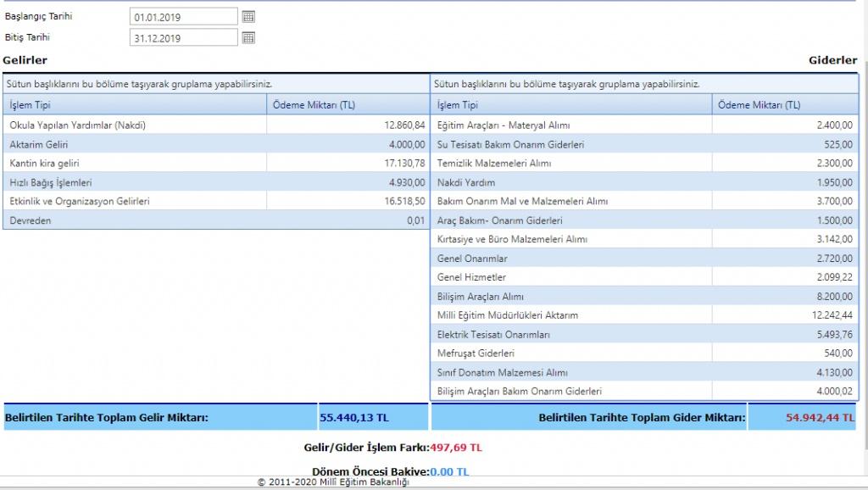Select the 'Genel Hizmetler' expense row
The height and width of the screenshot is (490, 868).
[644, 277]
